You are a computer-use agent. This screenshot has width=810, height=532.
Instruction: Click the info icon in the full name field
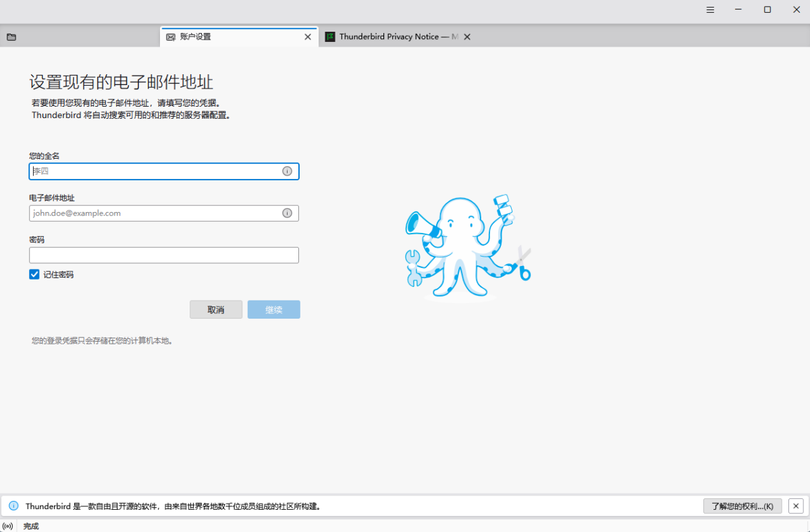pos(287,171)
